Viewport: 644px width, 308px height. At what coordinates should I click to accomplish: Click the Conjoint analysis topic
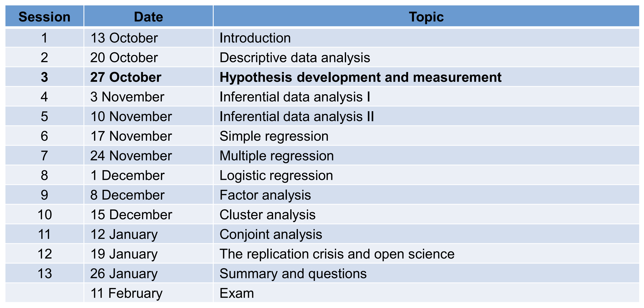tap(271, 234)
